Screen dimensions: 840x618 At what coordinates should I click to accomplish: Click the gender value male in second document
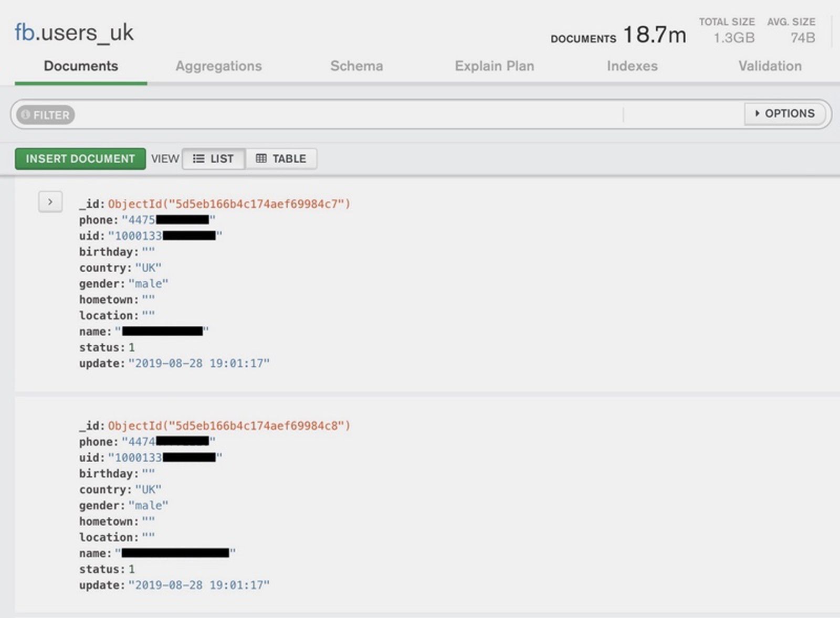click(149, 505)
